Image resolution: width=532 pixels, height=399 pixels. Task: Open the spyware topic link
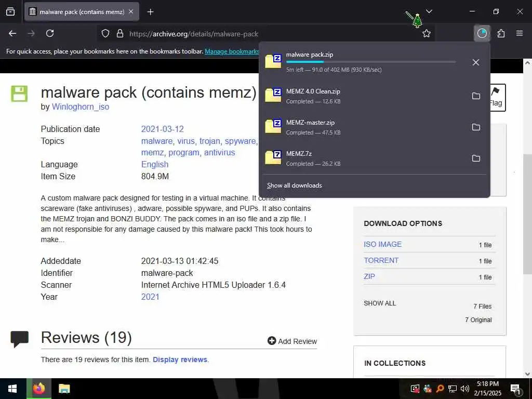[x=240, y=141]
